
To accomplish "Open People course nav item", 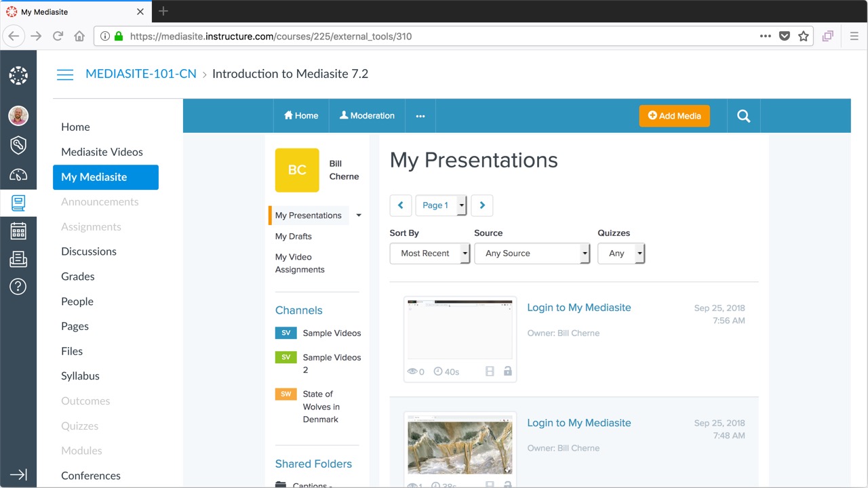I will pyautogui.click(x=77, y=302).
